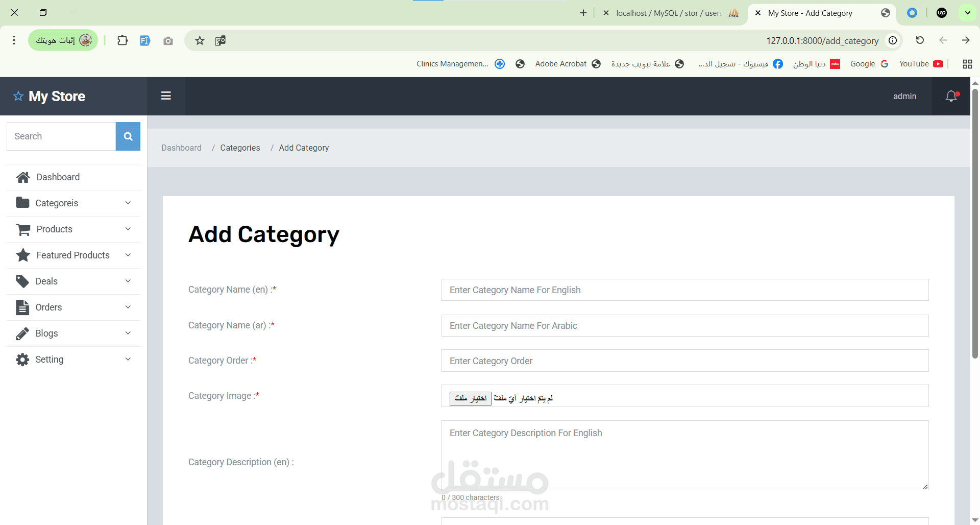
Task: Close the localhost MySQL tab
Action: coord(606,13)
